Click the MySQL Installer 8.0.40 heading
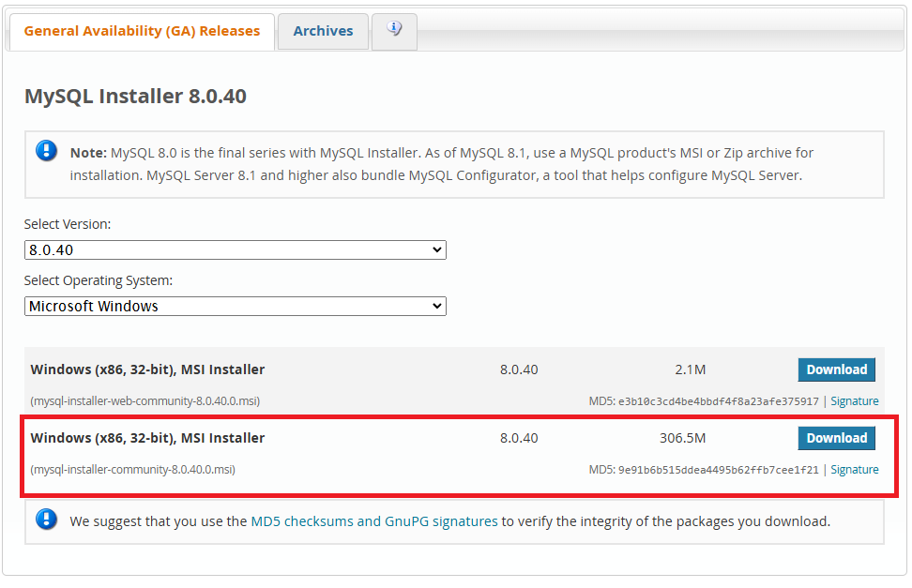Viewport: 912px width, 588px height. 135,97
